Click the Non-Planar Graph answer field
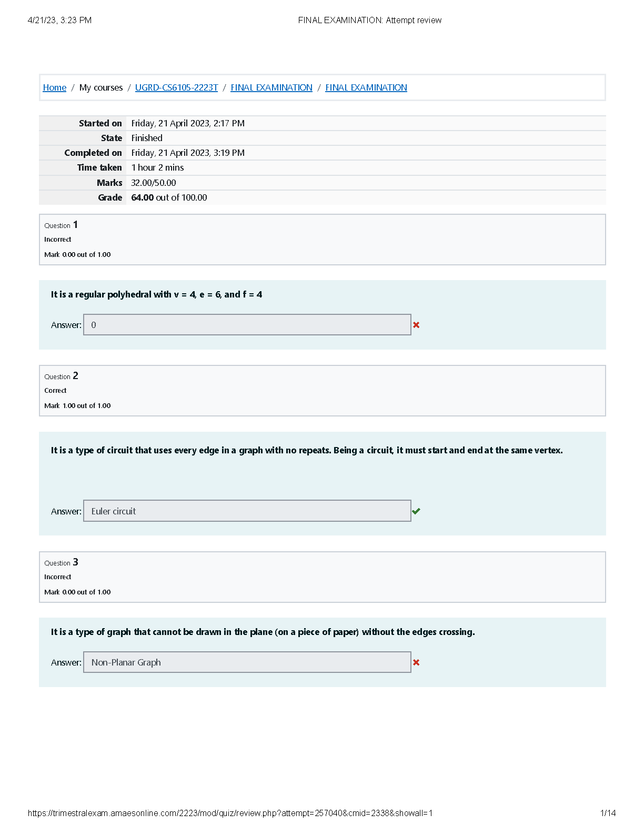 click(x=247, y=662)
